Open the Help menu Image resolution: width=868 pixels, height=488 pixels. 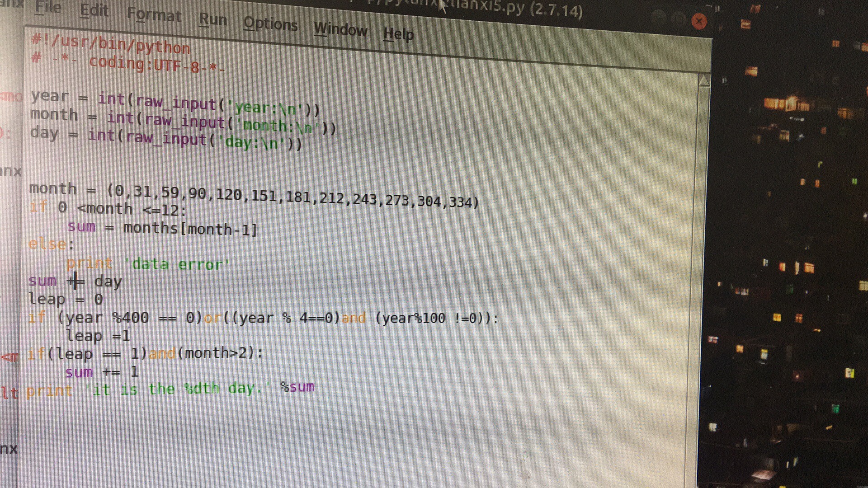pyautogui.click(x=398, y=34)
